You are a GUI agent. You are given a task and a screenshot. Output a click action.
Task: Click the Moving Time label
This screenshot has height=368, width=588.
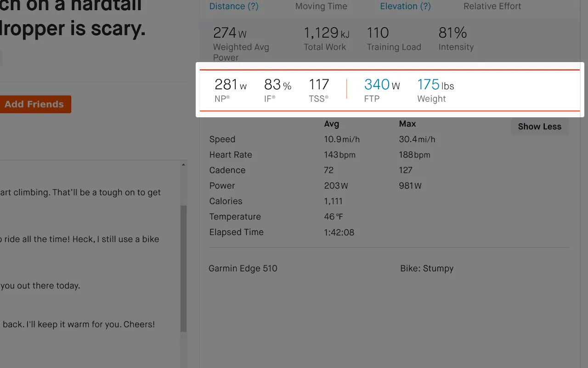(321, 6)
